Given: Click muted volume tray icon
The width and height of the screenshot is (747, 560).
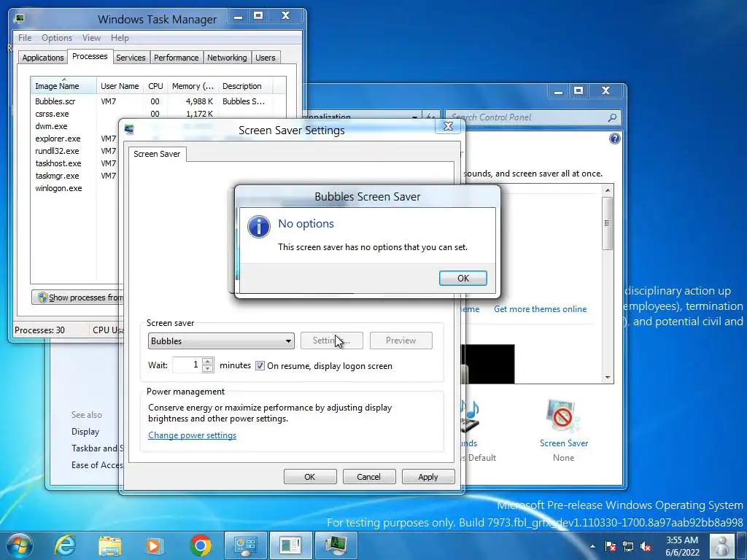Looking at the screenshot, I should tap(646, 547).
